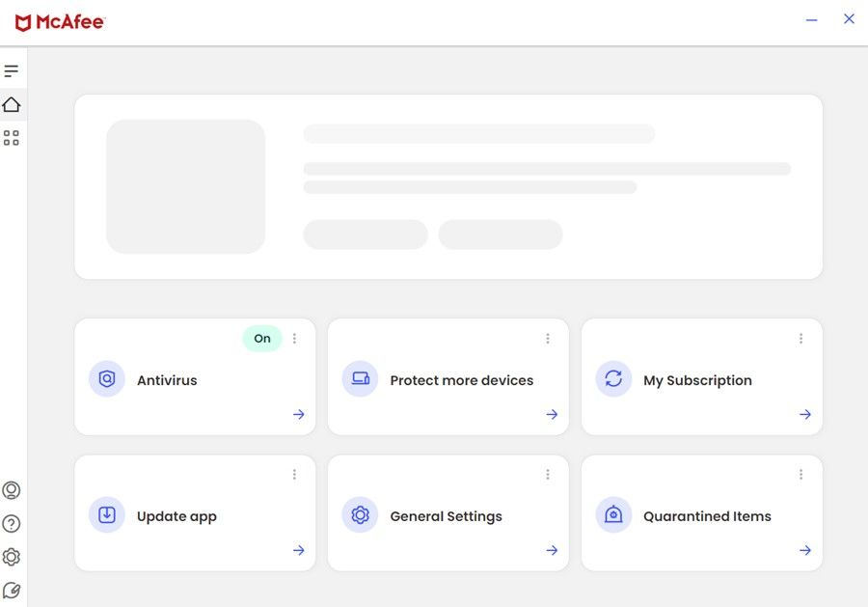
Task: Expand the Antivirus card three-dot menu
Action: pos(295,339)
